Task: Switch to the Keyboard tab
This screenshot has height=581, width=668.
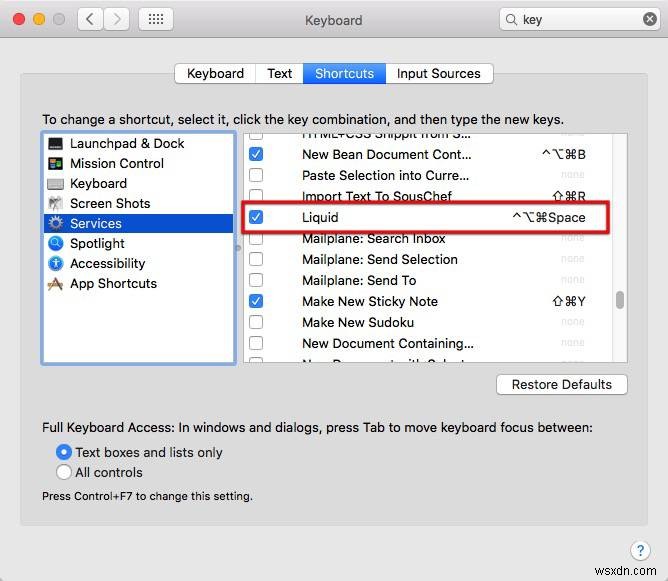Action: [215, 73]
